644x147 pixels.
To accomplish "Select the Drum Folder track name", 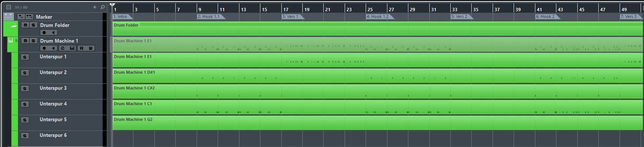I will [55, 25].
